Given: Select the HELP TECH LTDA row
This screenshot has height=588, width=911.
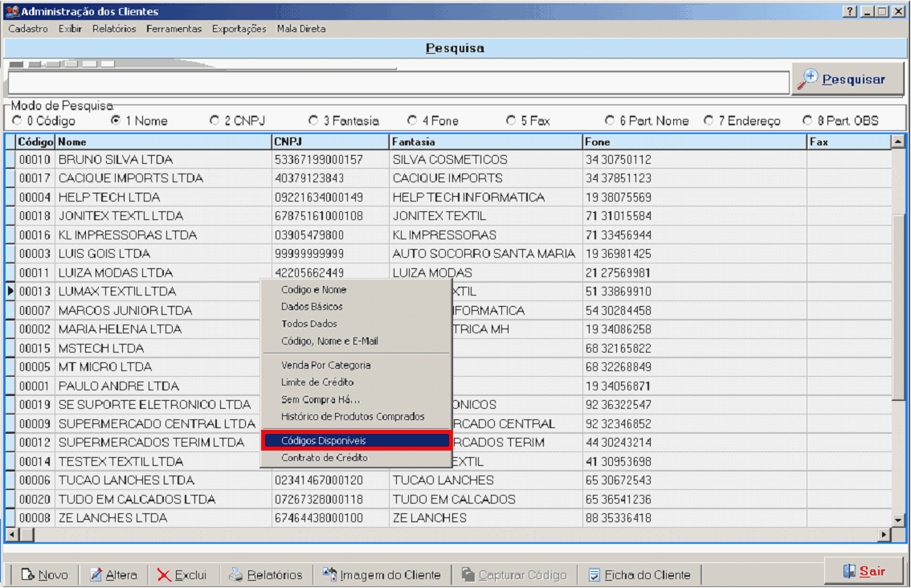Looking at the screenshot, I should click(108, 197).
